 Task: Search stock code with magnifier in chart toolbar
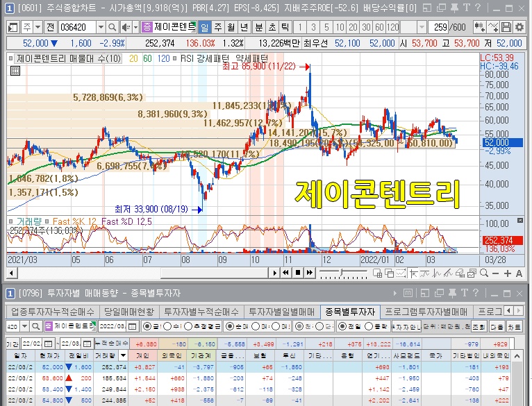(113, 27)
